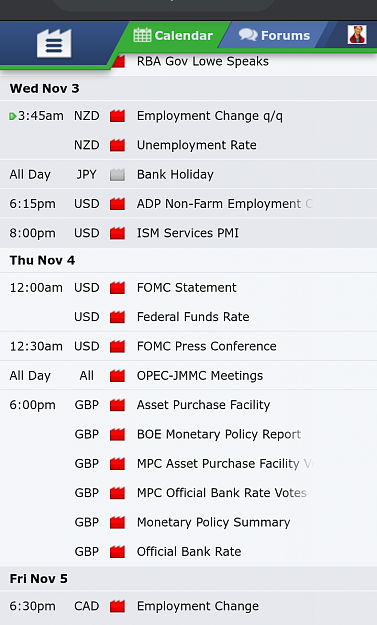377x625 pixels.
Task: Click impact icon beside OPEC-JMMC Meetings
Action: 118,376
